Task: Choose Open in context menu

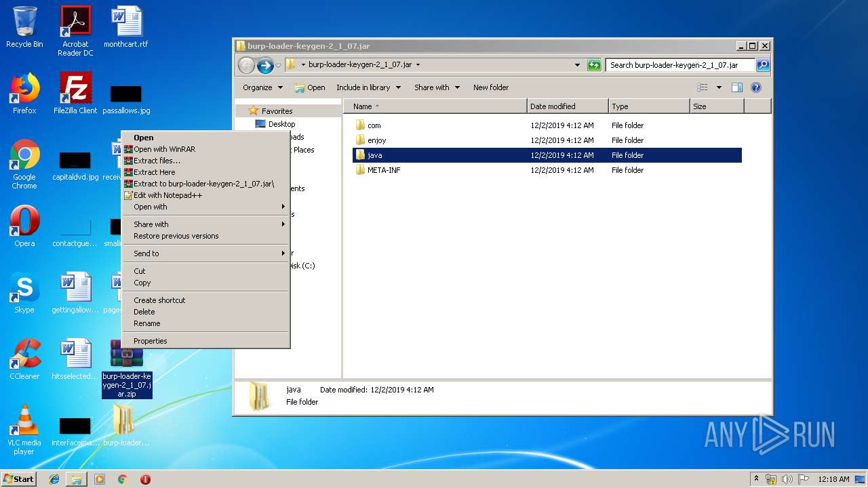Action: (205, 138)
